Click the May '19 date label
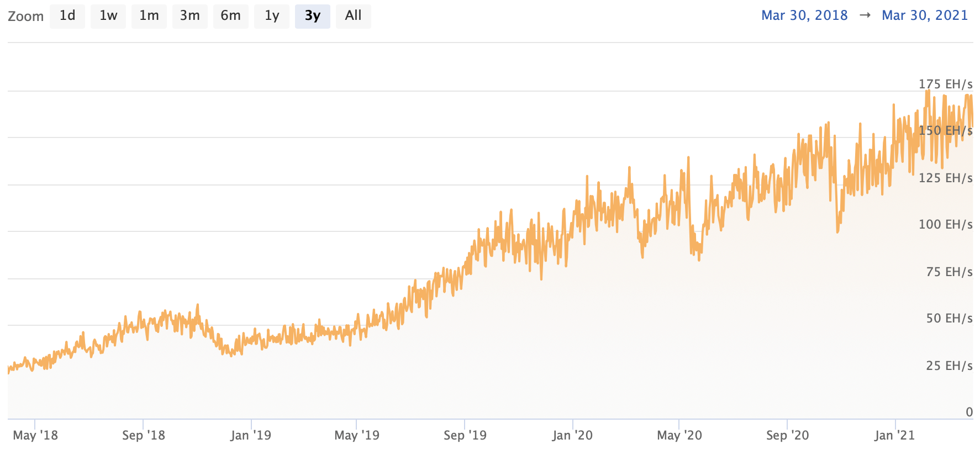The width and height of the screenshot is (980, 455). (x=357, y=436)
